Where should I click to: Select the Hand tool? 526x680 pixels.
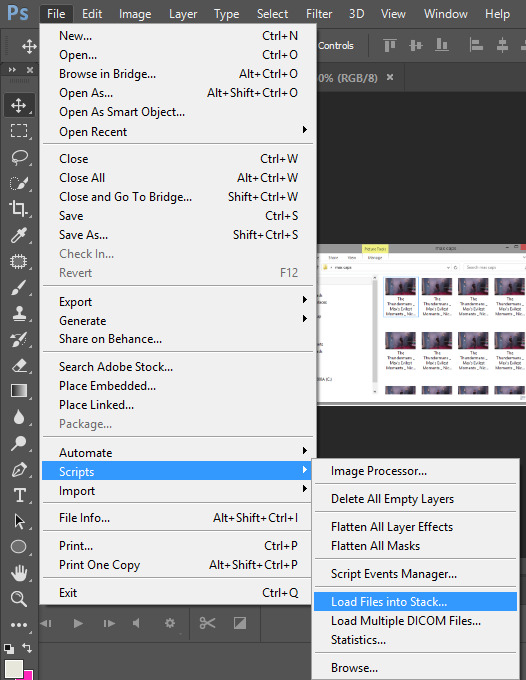tap(19, 573)
